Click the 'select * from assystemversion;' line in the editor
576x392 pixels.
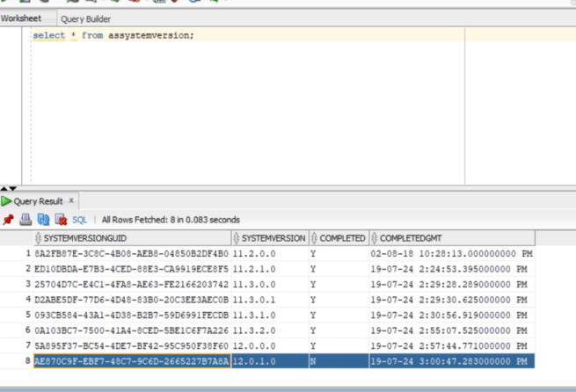113,36
